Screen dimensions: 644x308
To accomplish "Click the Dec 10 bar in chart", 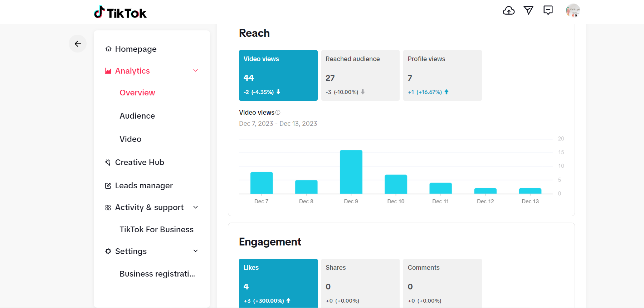I will 396,184.
